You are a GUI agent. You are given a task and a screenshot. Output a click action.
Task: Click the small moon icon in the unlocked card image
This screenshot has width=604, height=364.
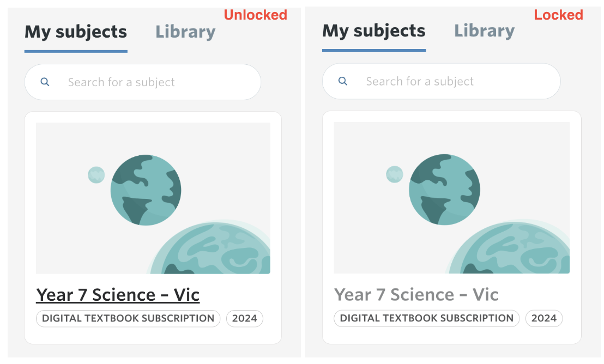(x=96, y=175)
